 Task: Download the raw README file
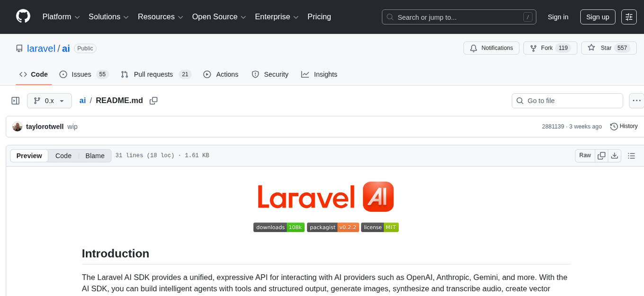(615, 156)
